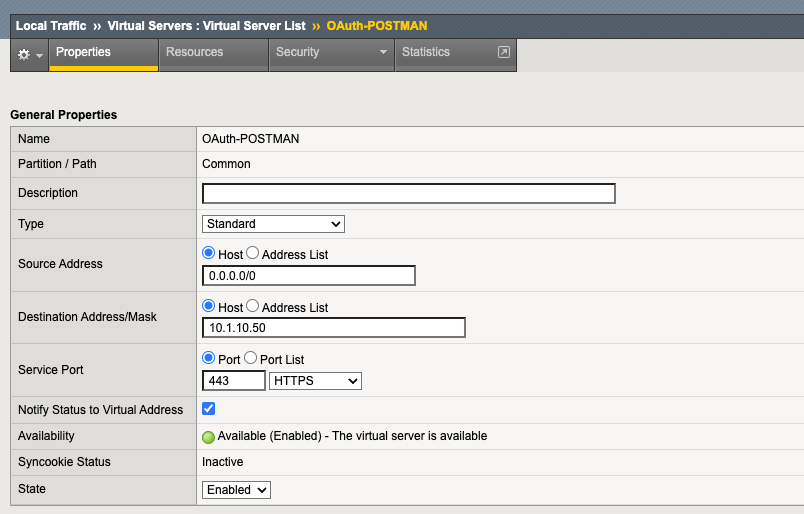Open the Properties tab
804x514 pixels.
pyautogui.click(x=84, y=52)
